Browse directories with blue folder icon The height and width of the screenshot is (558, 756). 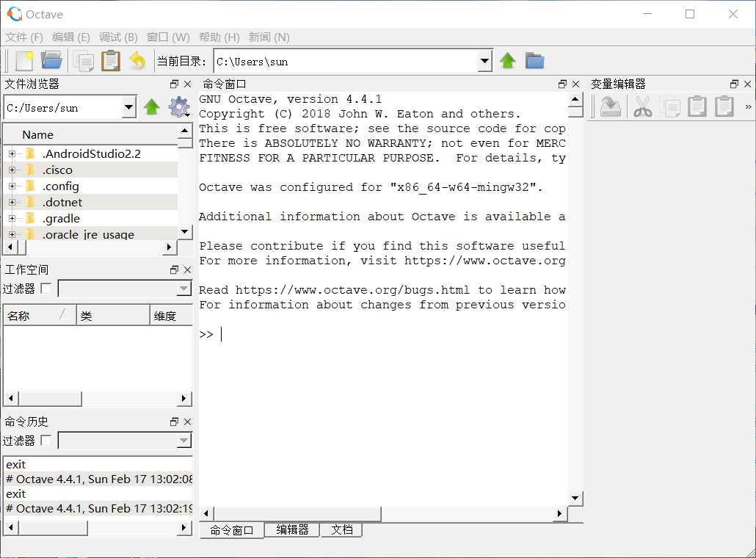534,61
